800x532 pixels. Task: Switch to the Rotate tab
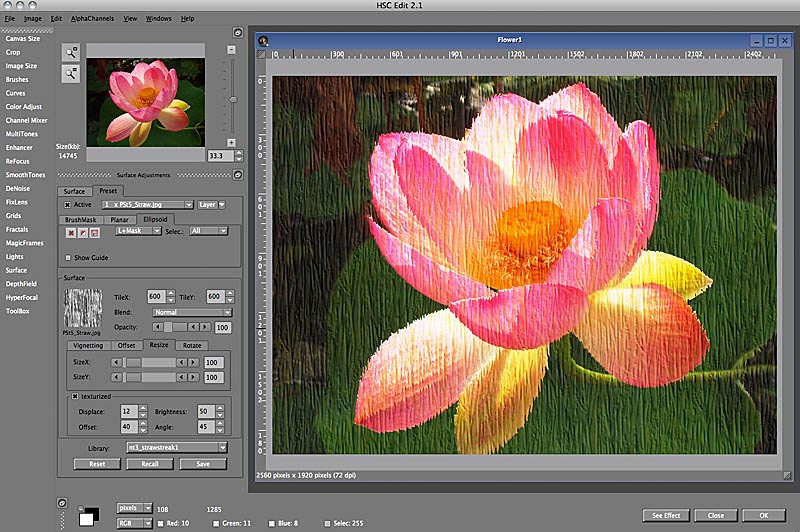point(192,346)
